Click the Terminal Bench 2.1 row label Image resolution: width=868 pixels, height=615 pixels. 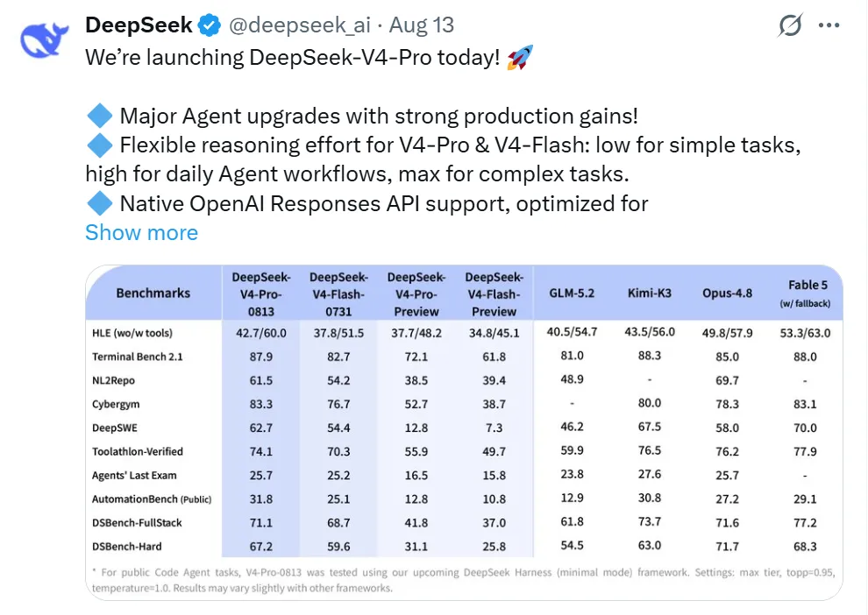click(138, 357)
